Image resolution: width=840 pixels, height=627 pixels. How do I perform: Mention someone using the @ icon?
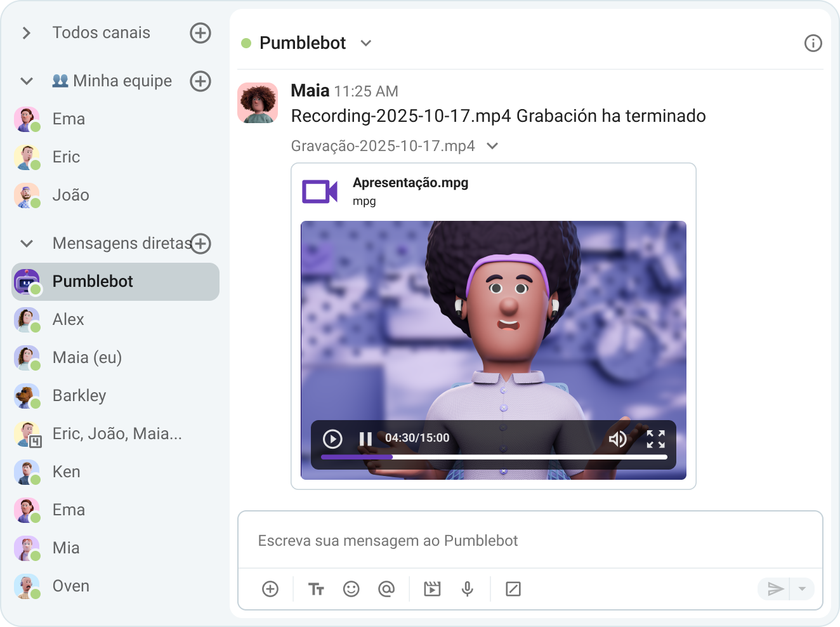387,589
